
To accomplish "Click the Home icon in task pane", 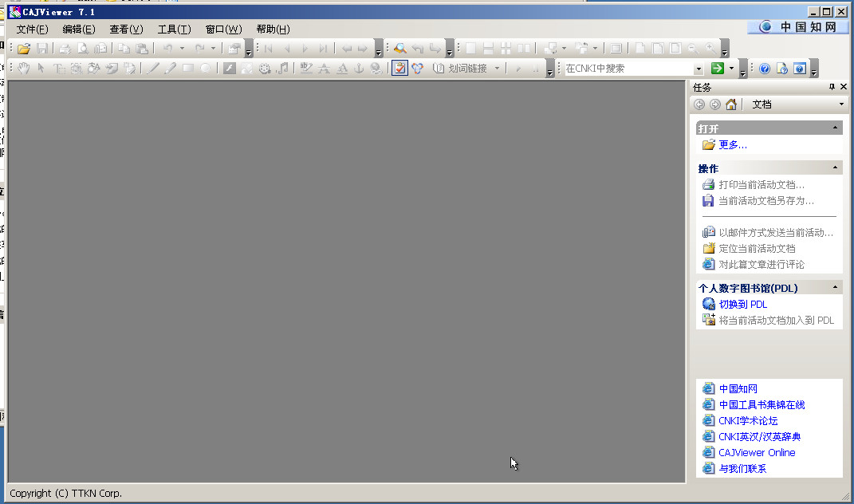I will point(731,104).
